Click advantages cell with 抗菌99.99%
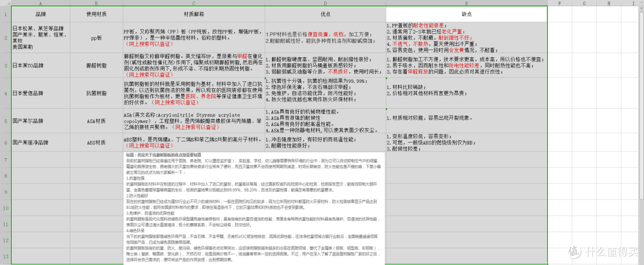Screen dimensions: 644x265 point(326,93)
